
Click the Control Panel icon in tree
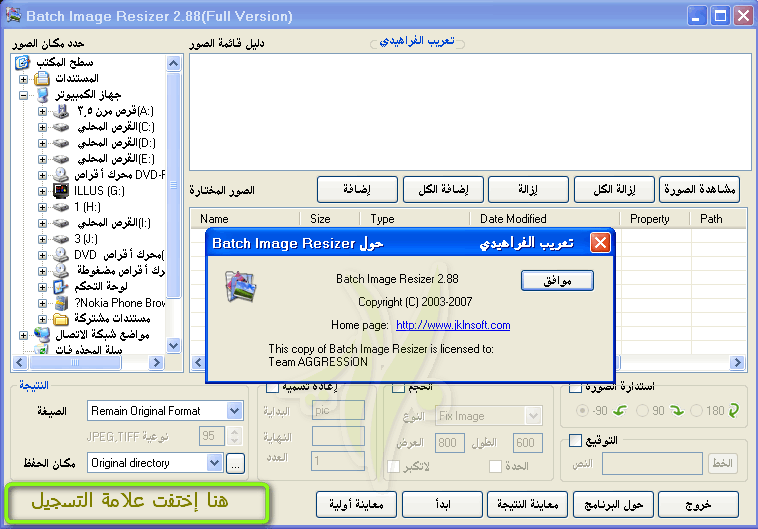[x=61, y=287]
